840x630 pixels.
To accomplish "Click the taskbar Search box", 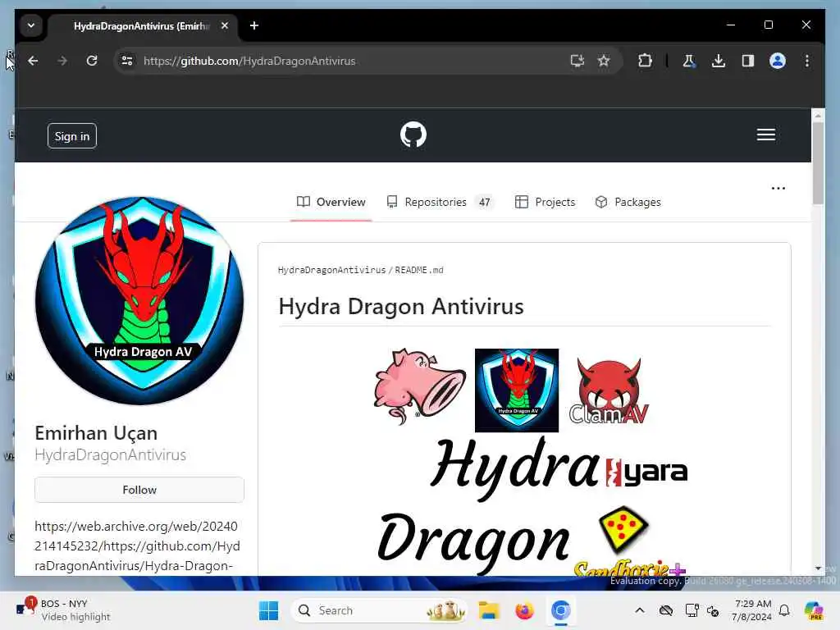I will pyautogui.click(x=379, y=610).
